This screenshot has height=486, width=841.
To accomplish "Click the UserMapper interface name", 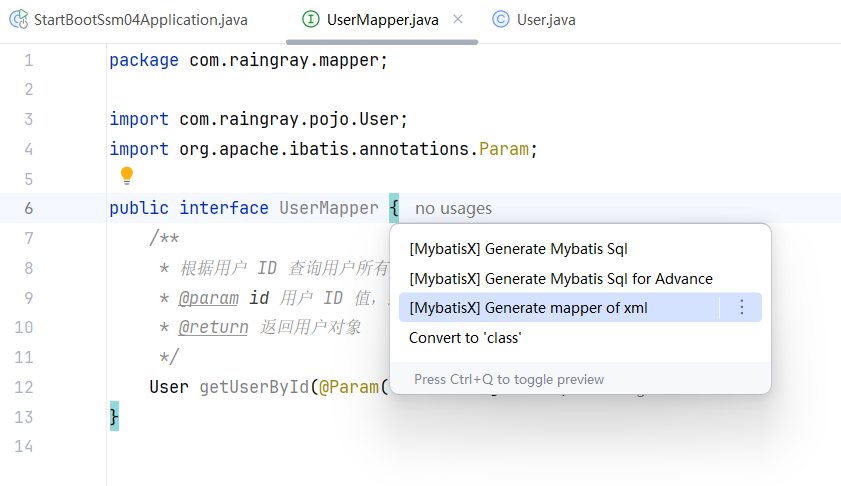I will (x=329, y=208).
